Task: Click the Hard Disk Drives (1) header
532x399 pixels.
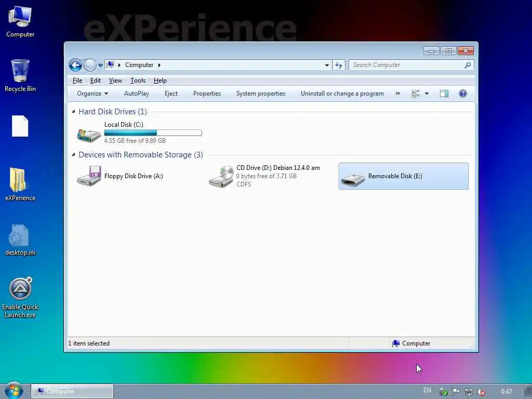Action: tap(113, 112)
